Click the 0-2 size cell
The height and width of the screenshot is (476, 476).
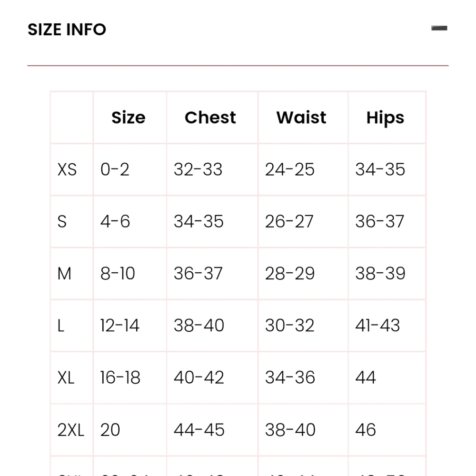[x=115, y=169]
